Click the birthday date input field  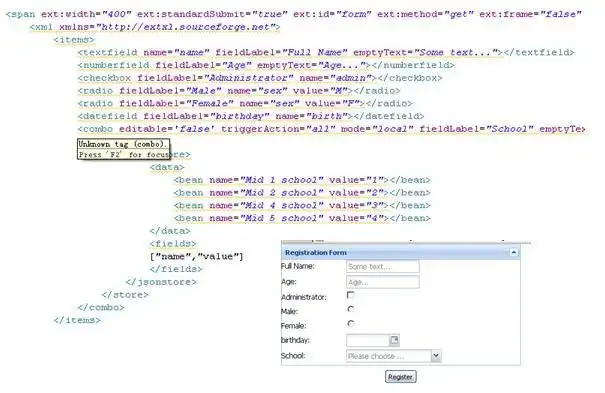367,340
